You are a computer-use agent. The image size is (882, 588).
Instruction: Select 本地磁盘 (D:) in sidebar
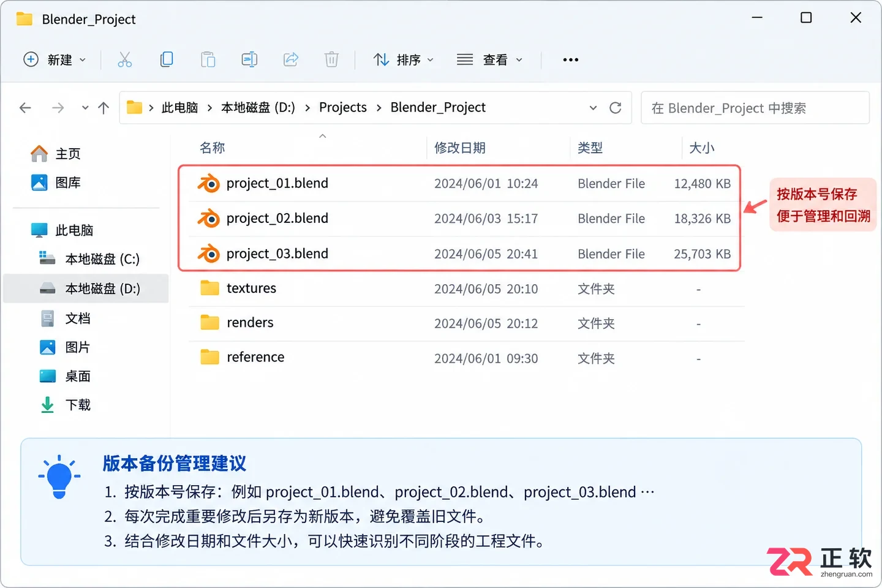(x=86, y=288)
